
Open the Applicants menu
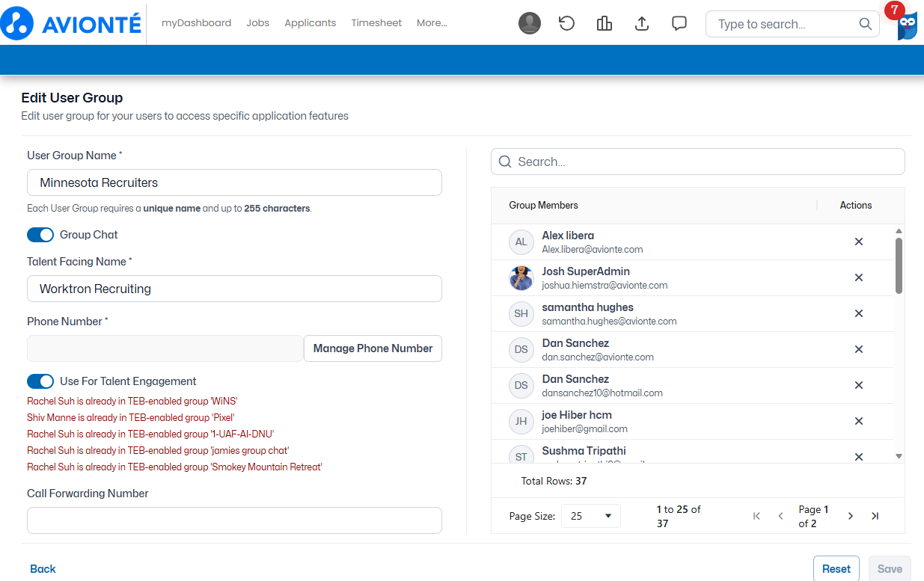[310, 23]
